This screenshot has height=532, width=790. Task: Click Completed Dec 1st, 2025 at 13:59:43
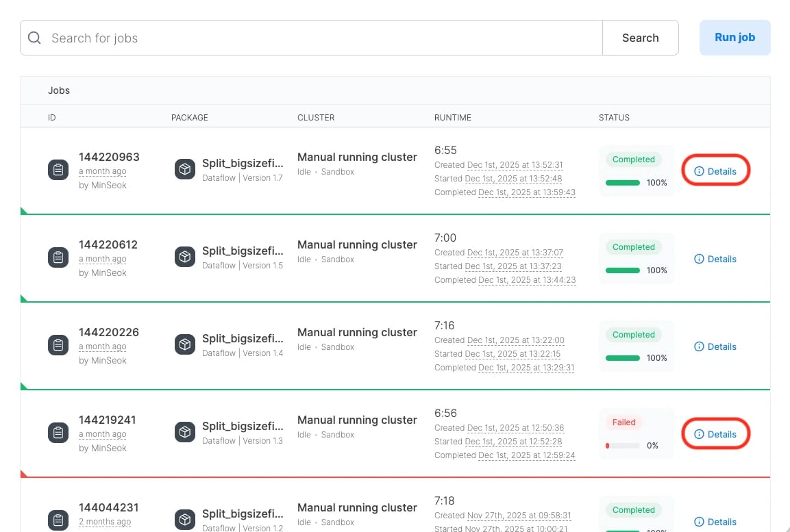click(505, 192)
